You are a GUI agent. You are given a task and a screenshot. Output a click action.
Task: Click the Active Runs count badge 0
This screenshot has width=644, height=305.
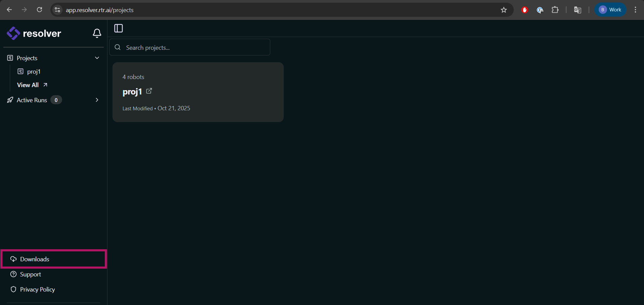click(x=56, y=100)
